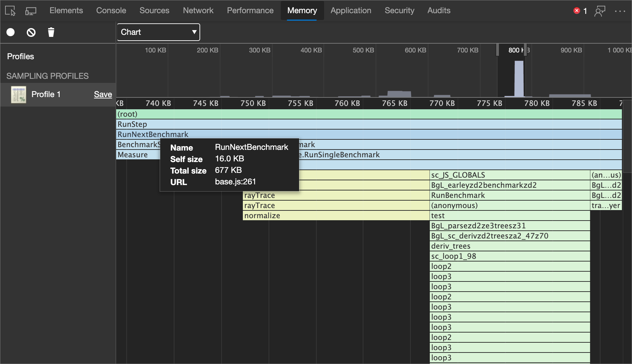
Task: Click the clear/disable profiles icon
Action: click(x=31, y=32)
